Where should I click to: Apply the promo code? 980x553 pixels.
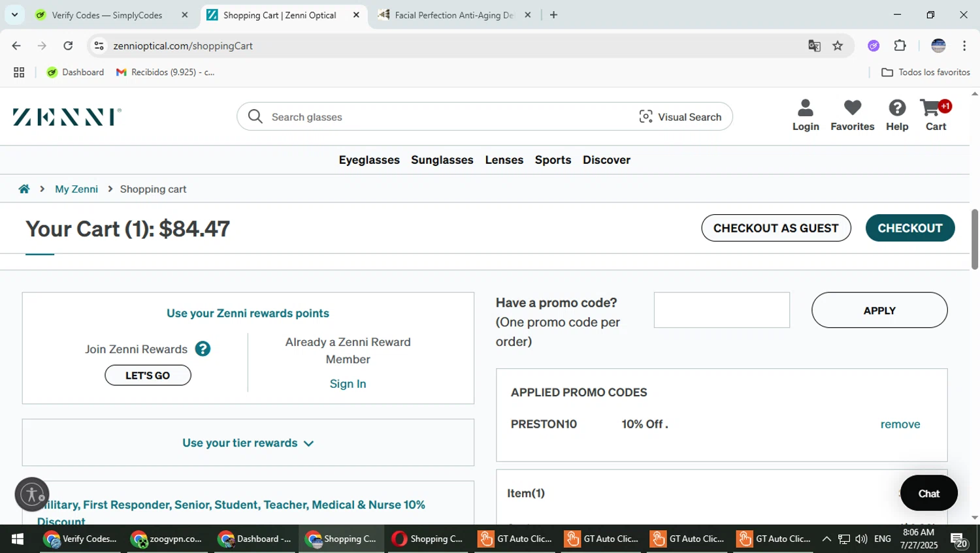[879, 310]
